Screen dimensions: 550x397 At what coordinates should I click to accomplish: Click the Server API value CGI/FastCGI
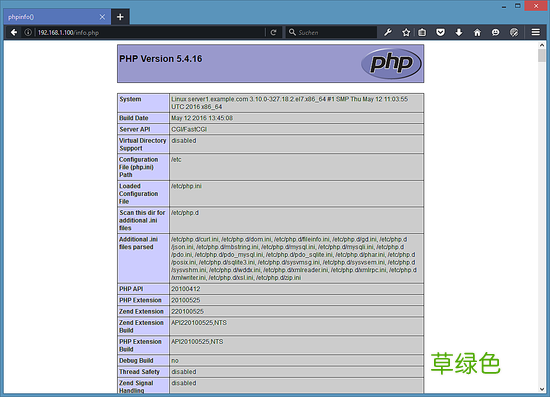[189, 129]
